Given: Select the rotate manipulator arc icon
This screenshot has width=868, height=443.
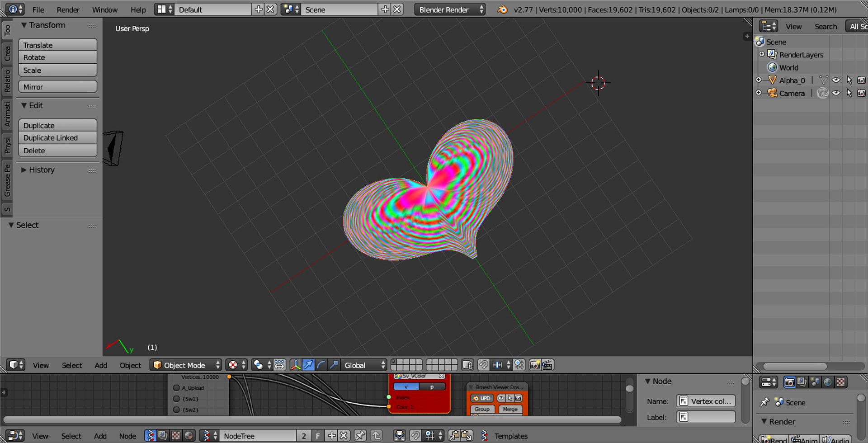Looking at the screenshot, I should click(321, 365).
